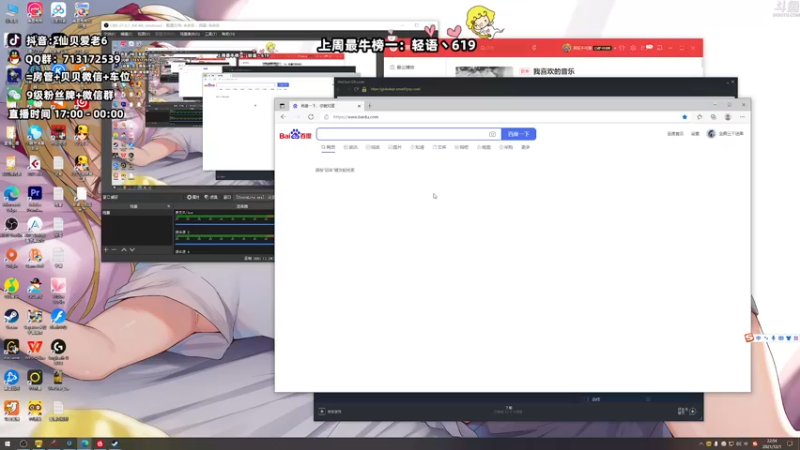The width and height of the screenshot is (800, 450).
Task: Open the taskbar clock and date
Action: click(x=771, y=444)
